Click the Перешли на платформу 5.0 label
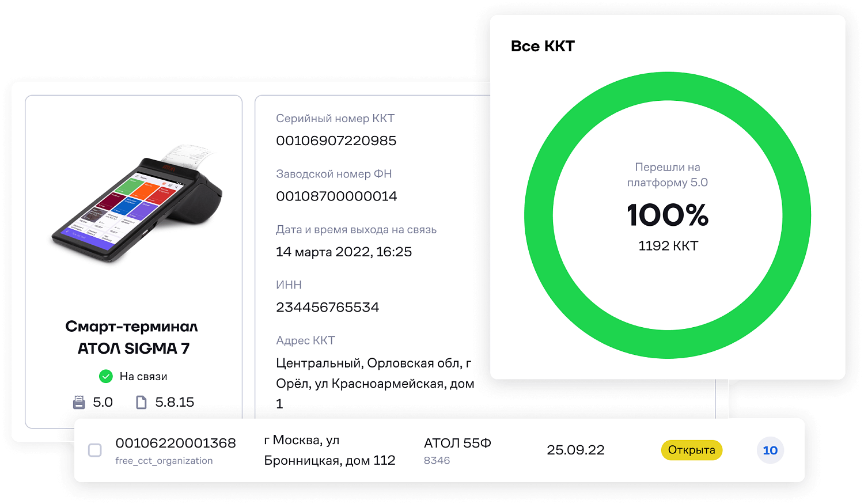This screenshot has width=864, height=504. 668,175
